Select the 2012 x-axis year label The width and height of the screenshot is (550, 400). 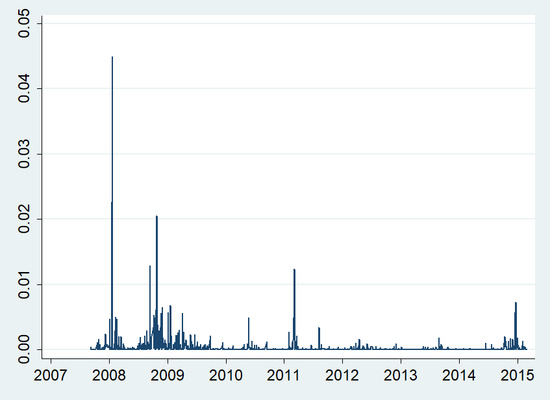pos(342,375)
